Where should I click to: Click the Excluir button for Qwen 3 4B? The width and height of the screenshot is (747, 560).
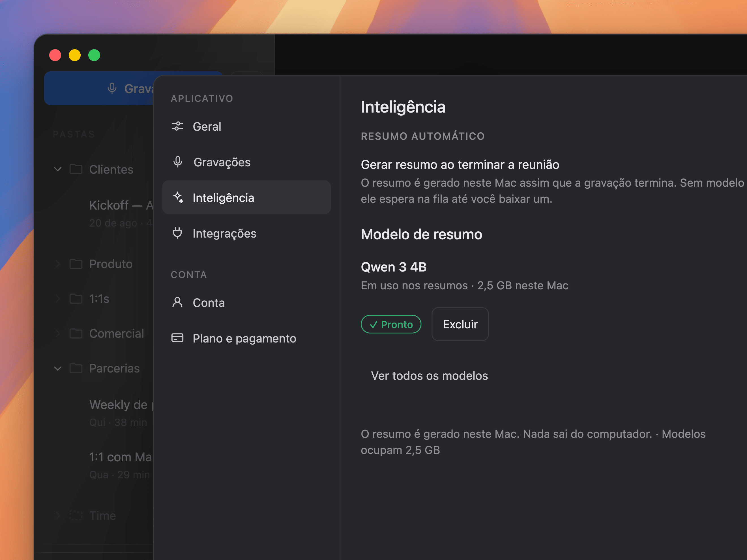(x=460, y=324)
